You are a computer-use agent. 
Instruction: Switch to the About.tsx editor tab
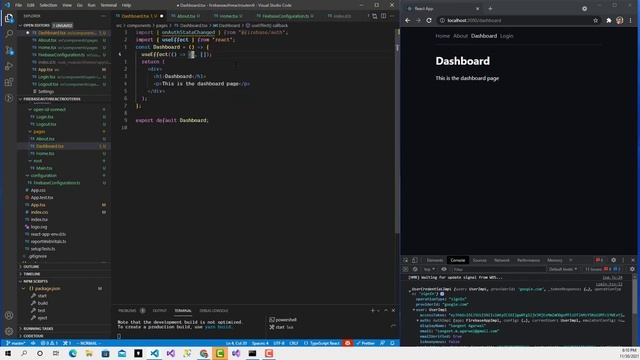point(187,16)
